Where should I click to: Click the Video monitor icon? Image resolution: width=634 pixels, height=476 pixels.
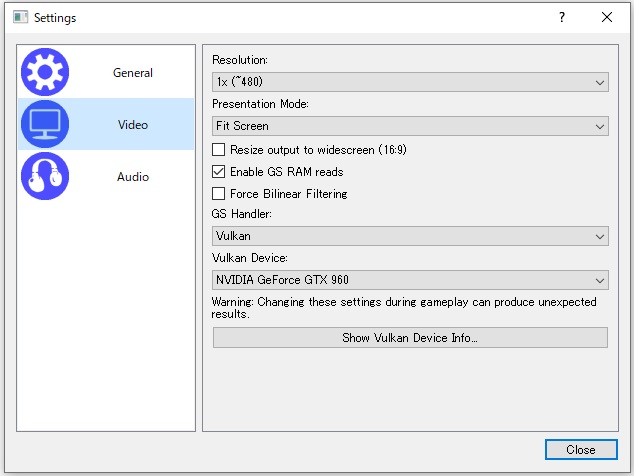pyautogui.click(x=45, y=125)
